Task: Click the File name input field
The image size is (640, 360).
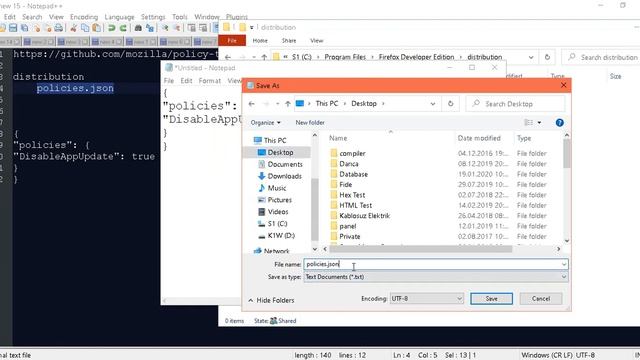Action: click(436, 264)
